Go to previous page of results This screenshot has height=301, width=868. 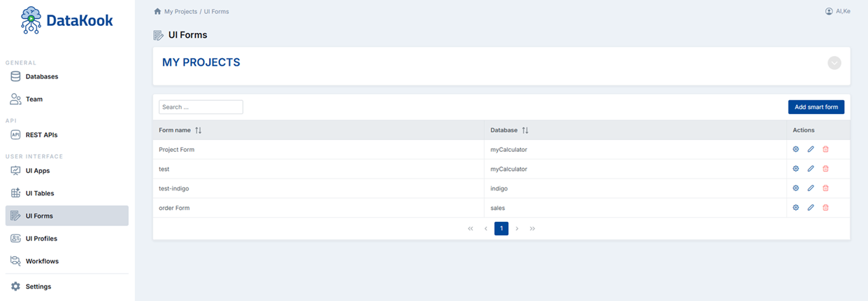pyautogui.click(x=486, y=229)
